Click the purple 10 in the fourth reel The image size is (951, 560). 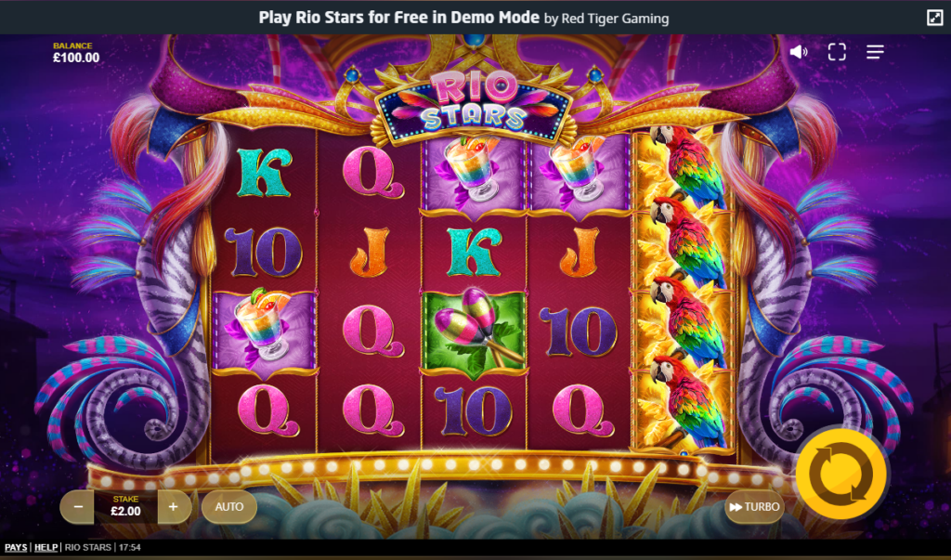578,331
